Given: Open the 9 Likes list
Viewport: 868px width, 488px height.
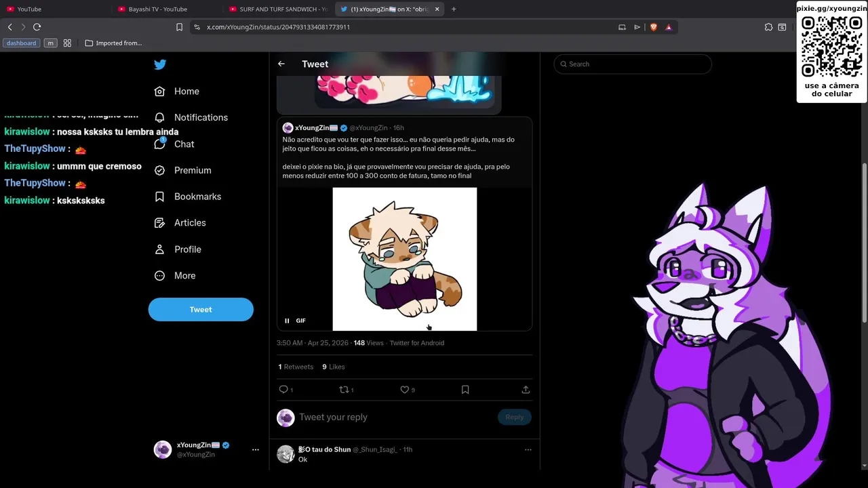Looking at the screenshot, I should (334, 367).
